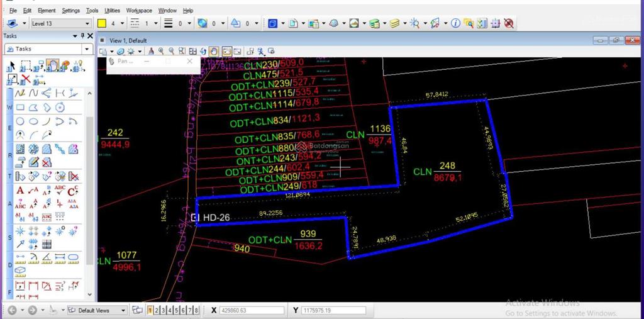
Task: Expand the transparency 0 dropdown arrow
Action: pyautogui.click(x=223, y=23)
